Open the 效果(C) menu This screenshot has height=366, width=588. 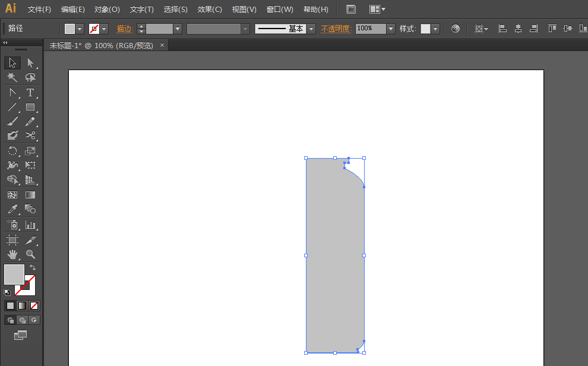210,10
